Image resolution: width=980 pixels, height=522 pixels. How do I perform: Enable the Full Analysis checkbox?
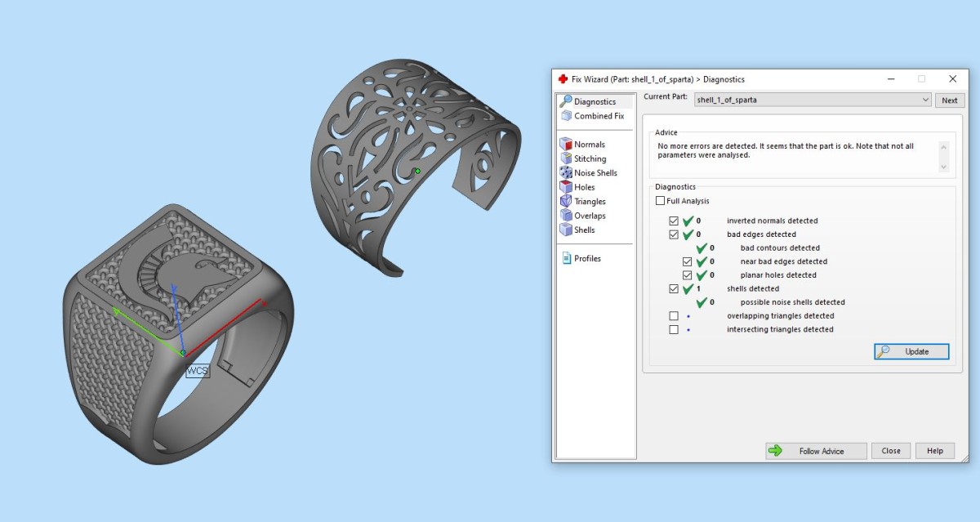click(660, 201)
